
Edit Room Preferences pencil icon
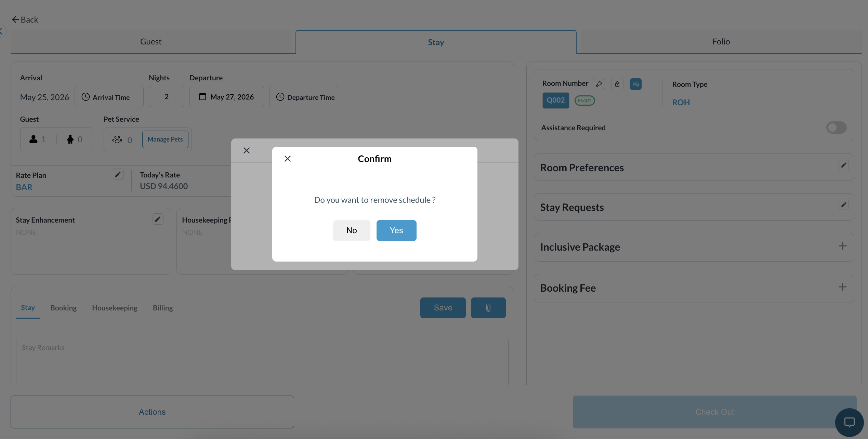tap(844, 165)
